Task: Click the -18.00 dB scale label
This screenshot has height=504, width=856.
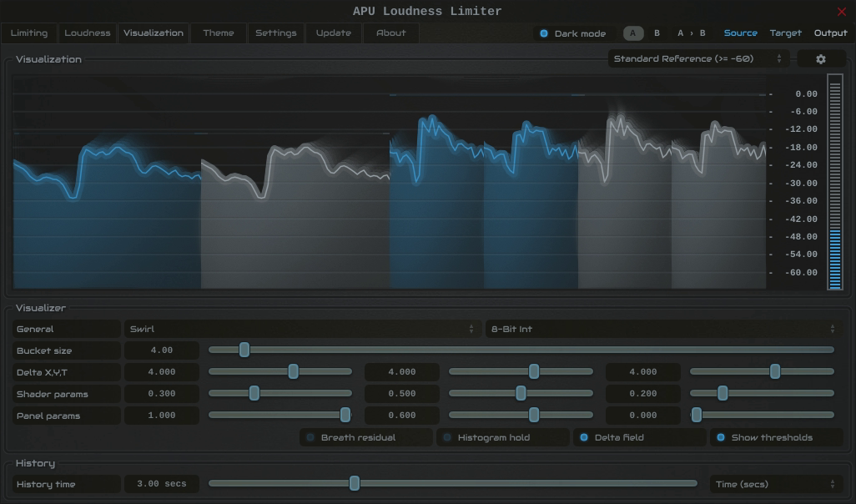Action: tap(801, 148)
